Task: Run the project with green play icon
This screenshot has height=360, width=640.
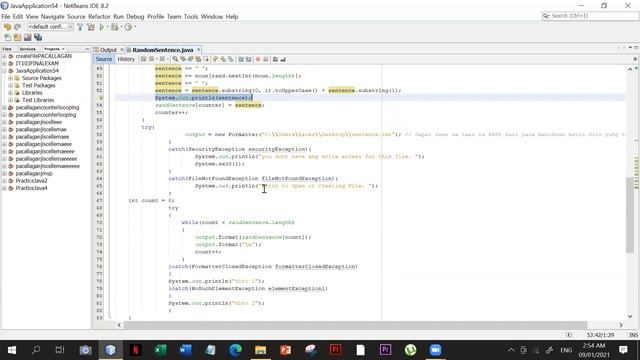Action: pos(102,27)
